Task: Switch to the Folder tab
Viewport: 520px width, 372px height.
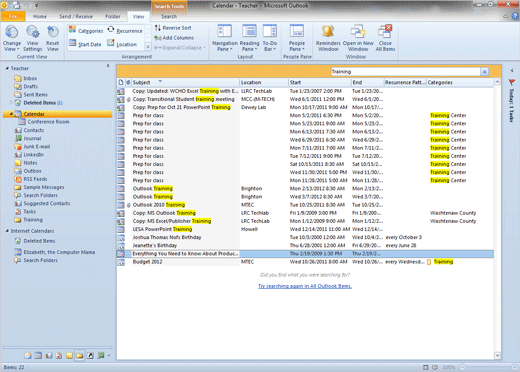Action: (113, 16)
